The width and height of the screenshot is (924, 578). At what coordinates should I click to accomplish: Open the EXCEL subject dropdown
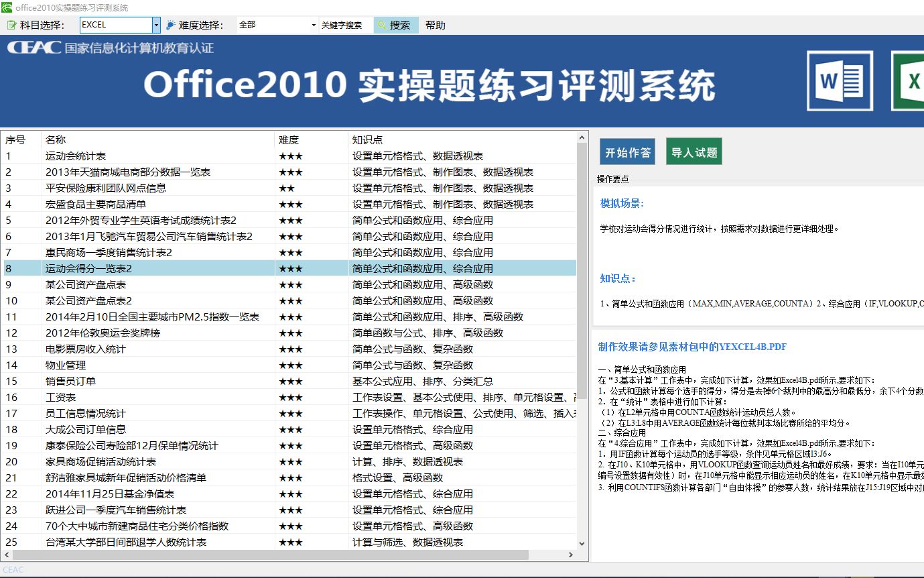(156, 25)
